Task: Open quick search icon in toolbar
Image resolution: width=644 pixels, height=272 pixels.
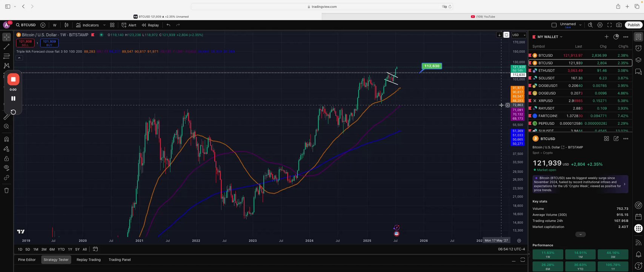Action: coord(590,25)
